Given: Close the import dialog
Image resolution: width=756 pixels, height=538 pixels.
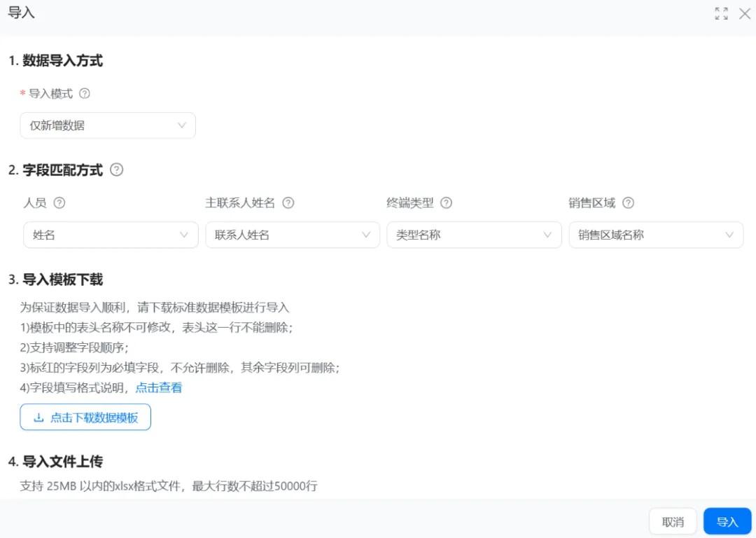Looking at the screenshot, I should [x=743, y=13].
